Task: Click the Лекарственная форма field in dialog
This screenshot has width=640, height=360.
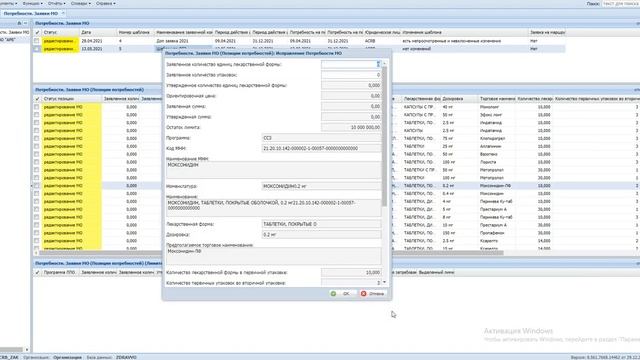Action: (321, 224)
